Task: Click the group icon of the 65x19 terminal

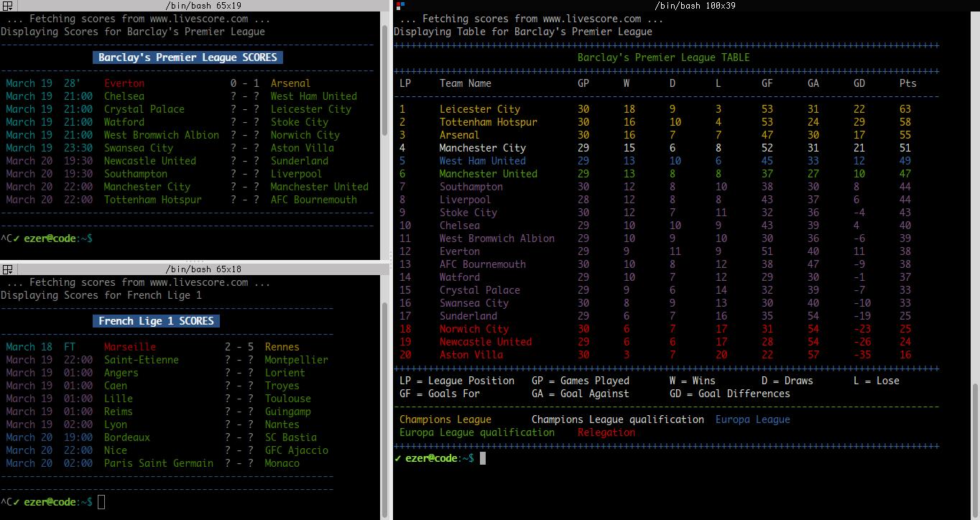Action: click(x=8, y=6)
